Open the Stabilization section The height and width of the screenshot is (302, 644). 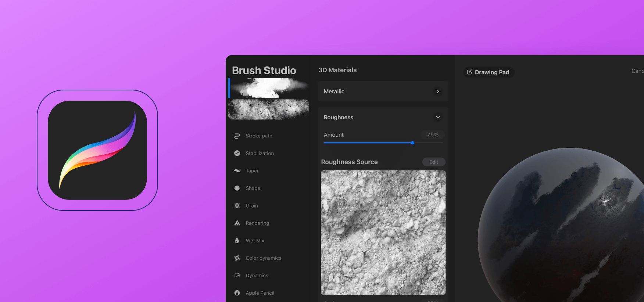[260, 153]
